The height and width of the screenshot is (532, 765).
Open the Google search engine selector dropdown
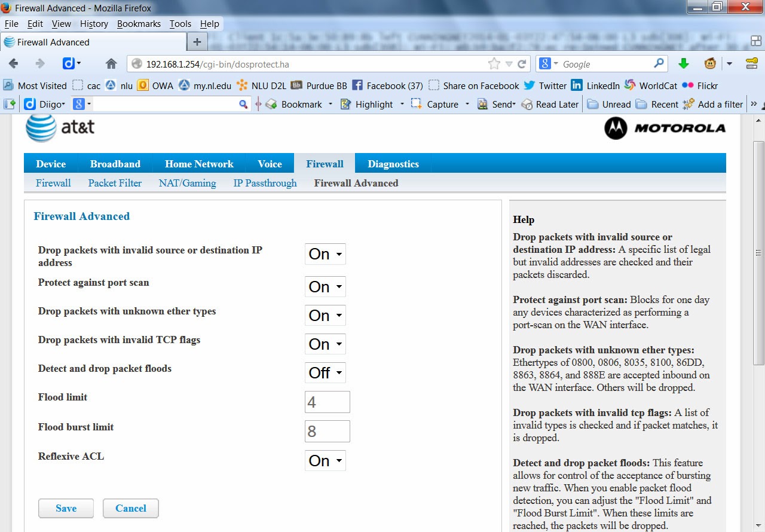548,63
